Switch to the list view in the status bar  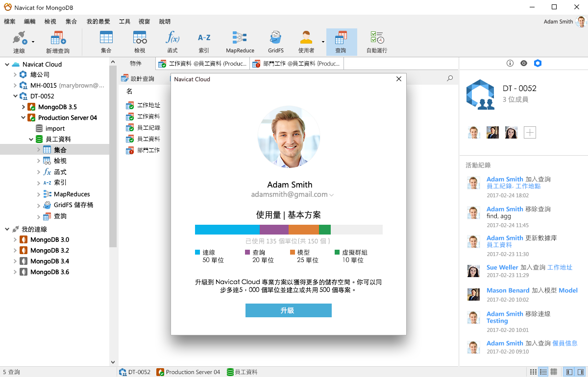pos(543,372)
